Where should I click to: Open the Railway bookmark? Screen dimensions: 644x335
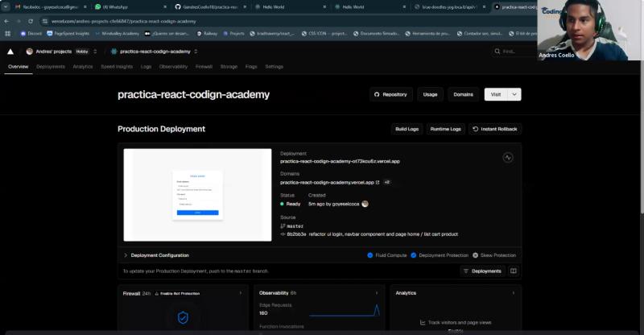pos(207,34)
